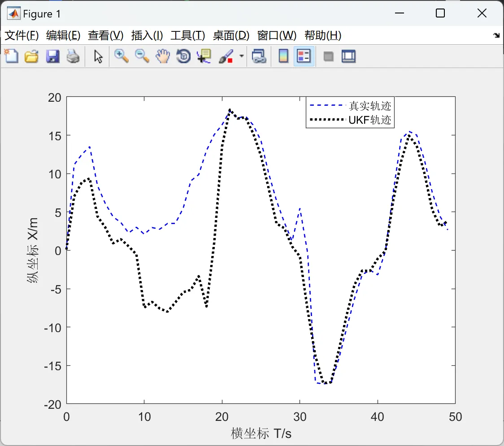Click the Hide Plot Tools icon
This screenshot has height=446, width=504.
[x=328, y=56]
